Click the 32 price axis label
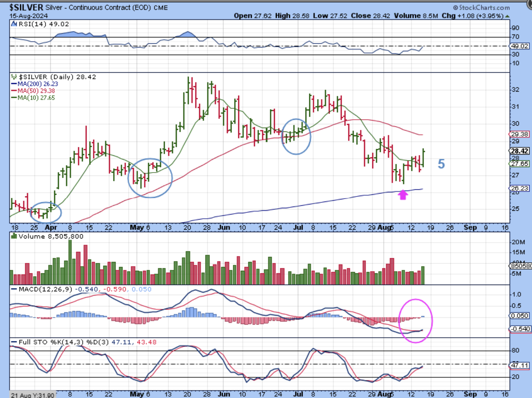Viewport: 532px width, 398px height. 515,90
